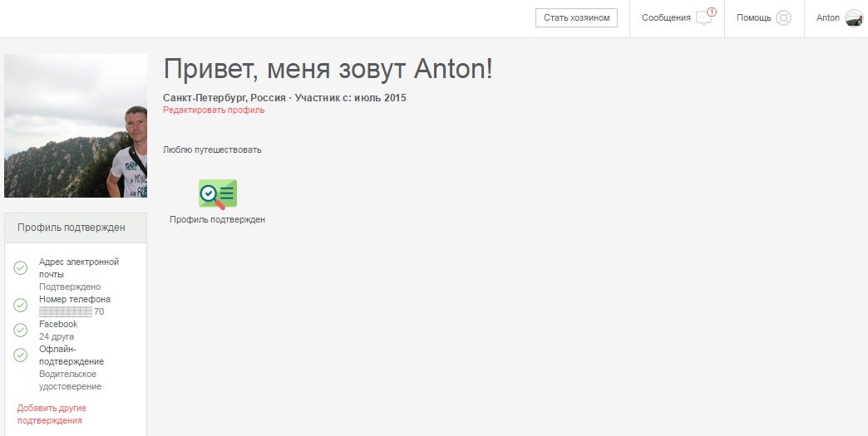This screenshot has width=868, height=436.
Task: Click the 'Facebook' verification label
Action: pyautogui.click(x=58, y=324)
